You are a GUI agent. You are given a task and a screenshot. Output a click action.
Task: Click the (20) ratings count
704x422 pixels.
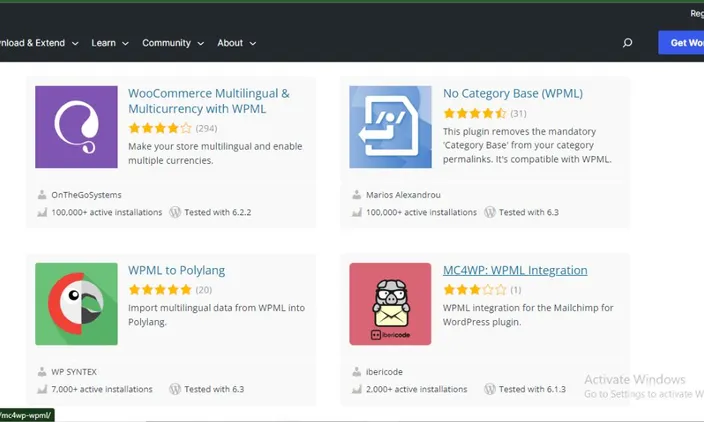click(204, 290)
